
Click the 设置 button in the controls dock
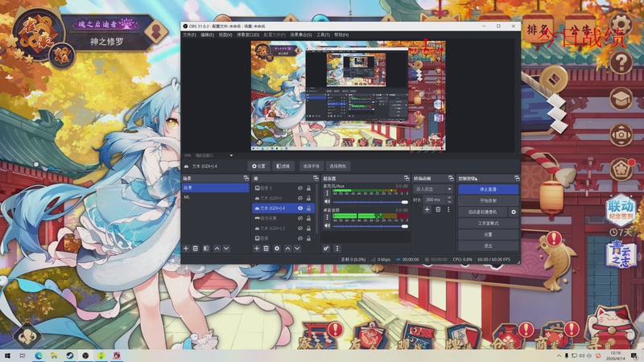point(488,234)
